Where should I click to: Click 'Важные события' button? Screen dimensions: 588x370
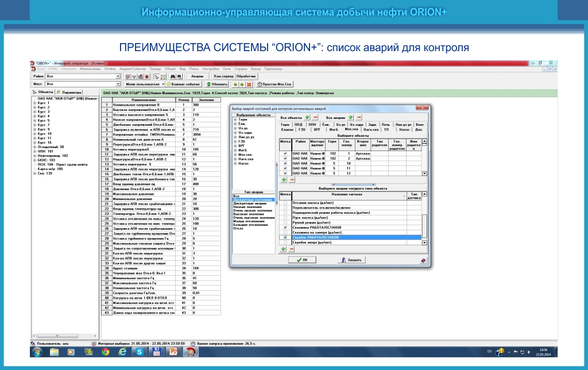(183, 84)
